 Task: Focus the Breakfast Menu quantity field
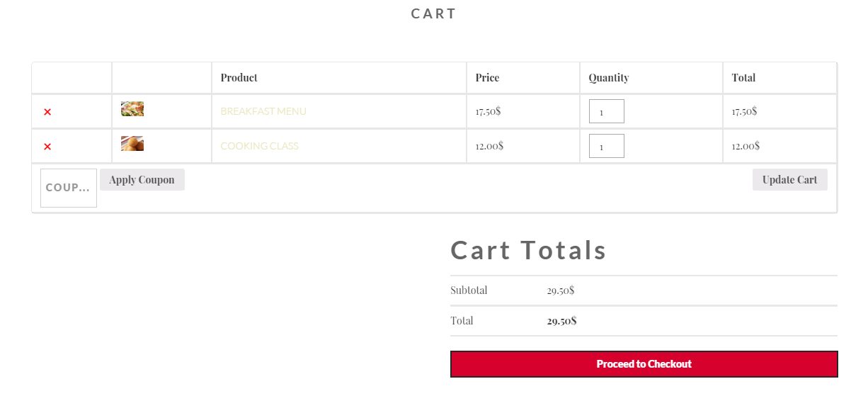606,111
